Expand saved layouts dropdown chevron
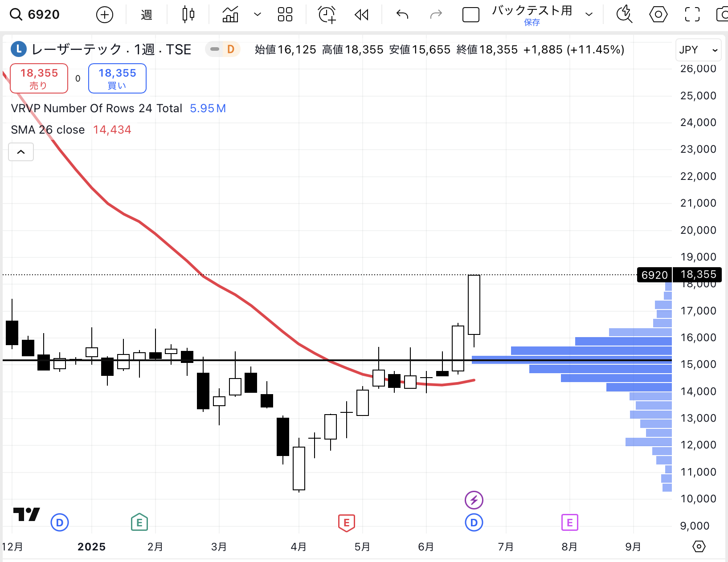This screenshot has width=728, height=562. [x=589, y=15]
